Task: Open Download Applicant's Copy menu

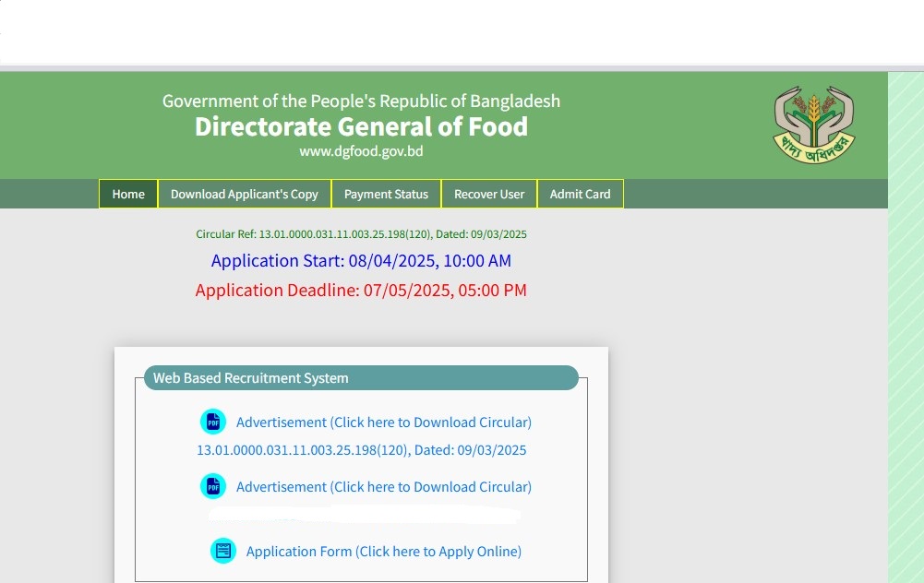Action: [245, 194]
